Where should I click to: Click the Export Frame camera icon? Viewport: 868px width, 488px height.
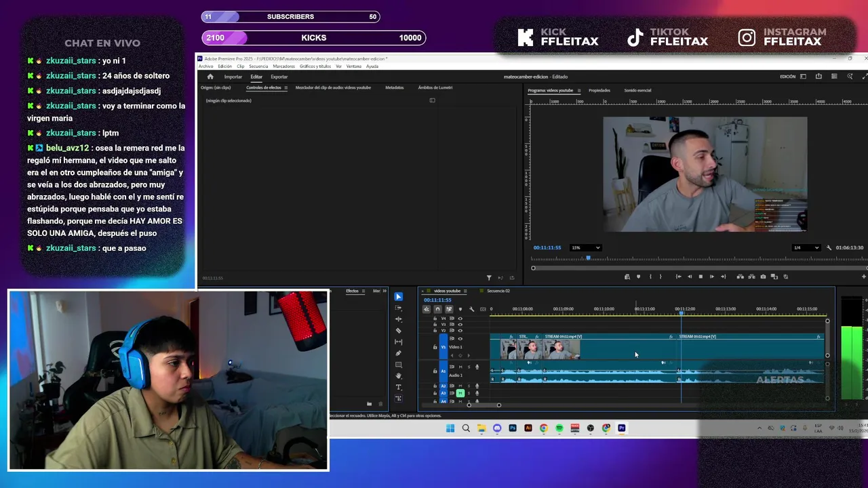tap(763, 277)
